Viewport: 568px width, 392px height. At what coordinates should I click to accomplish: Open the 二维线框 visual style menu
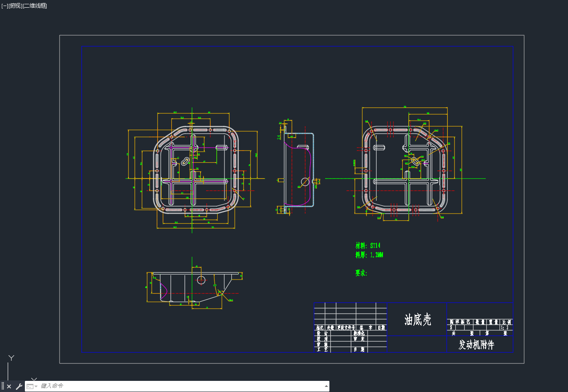click(x=35, y=6)
